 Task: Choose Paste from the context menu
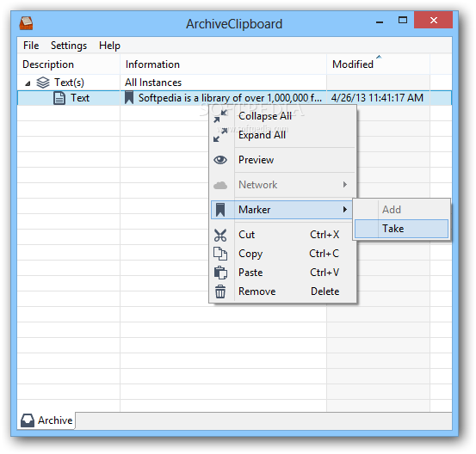click(282, 273)
